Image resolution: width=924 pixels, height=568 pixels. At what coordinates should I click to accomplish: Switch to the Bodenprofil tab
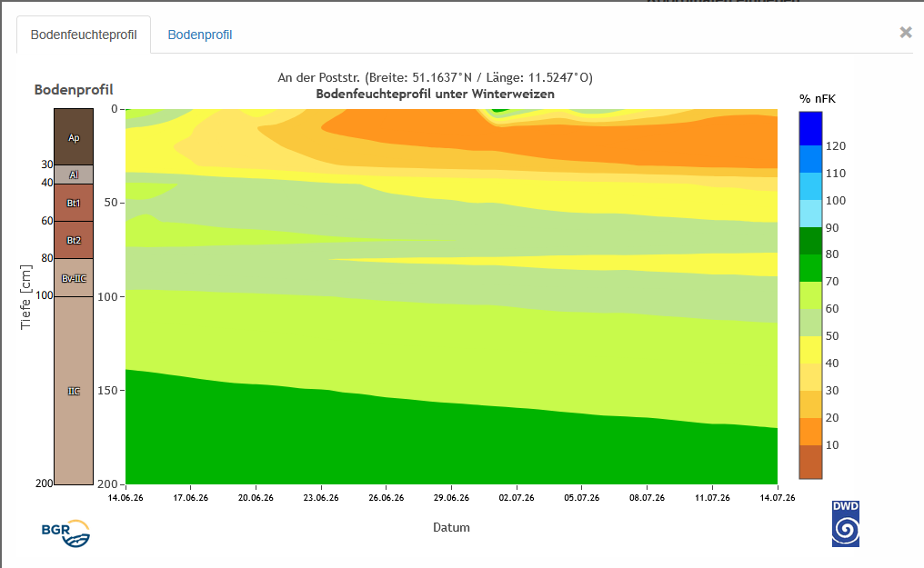coord(200,35)
